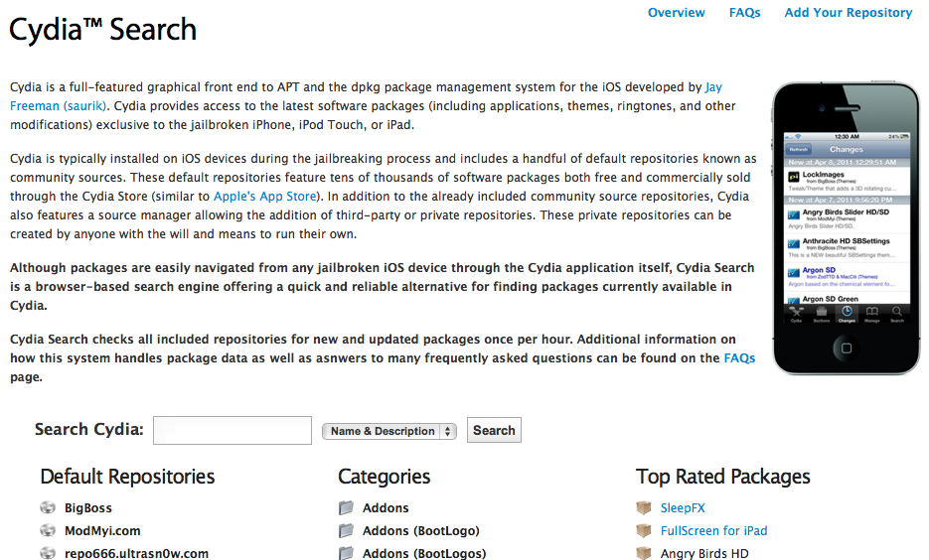Click the globe icon beside BigBoss

(48, 507)
